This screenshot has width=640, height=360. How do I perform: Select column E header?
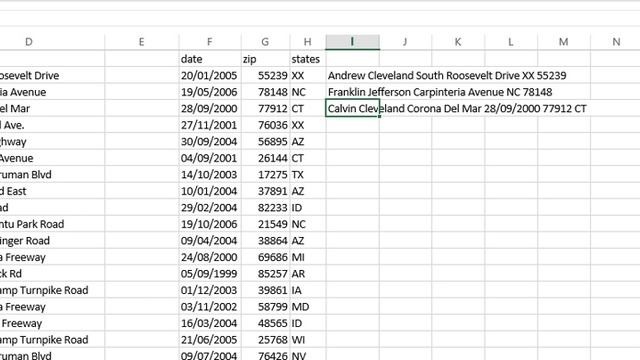(x=142, y=42)
